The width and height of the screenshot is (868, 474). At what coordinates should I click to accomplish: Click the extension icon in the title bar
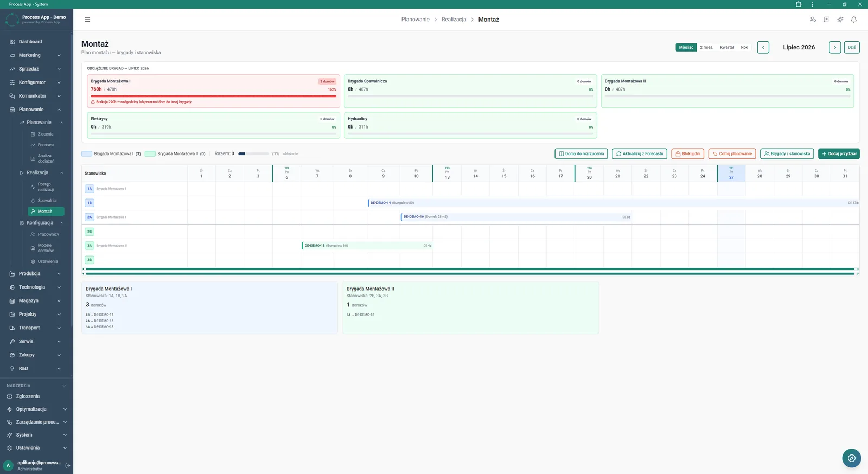pos(799,4)
